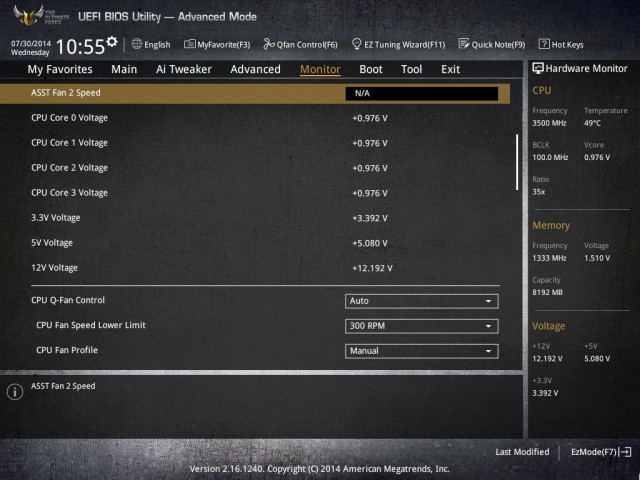Click the +5.080 V value
This screenshot has width=640, height=480.
click(370, 243)
